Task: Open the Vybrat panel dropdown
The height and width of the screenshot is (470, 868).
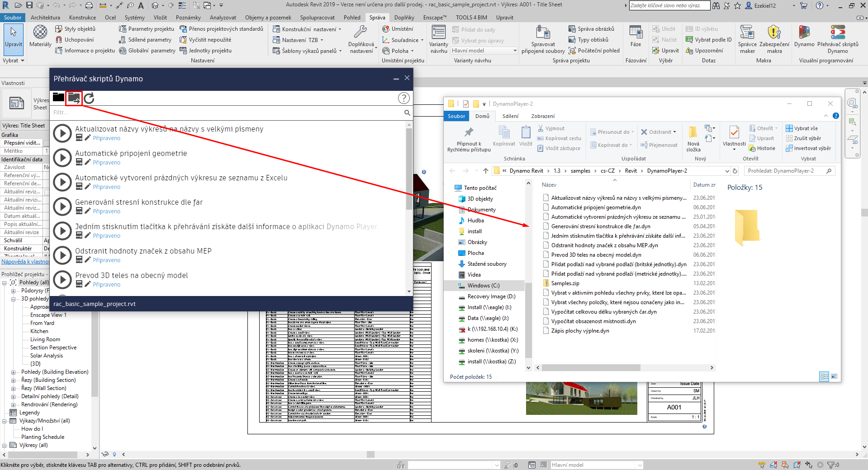Action: point(13,61)
